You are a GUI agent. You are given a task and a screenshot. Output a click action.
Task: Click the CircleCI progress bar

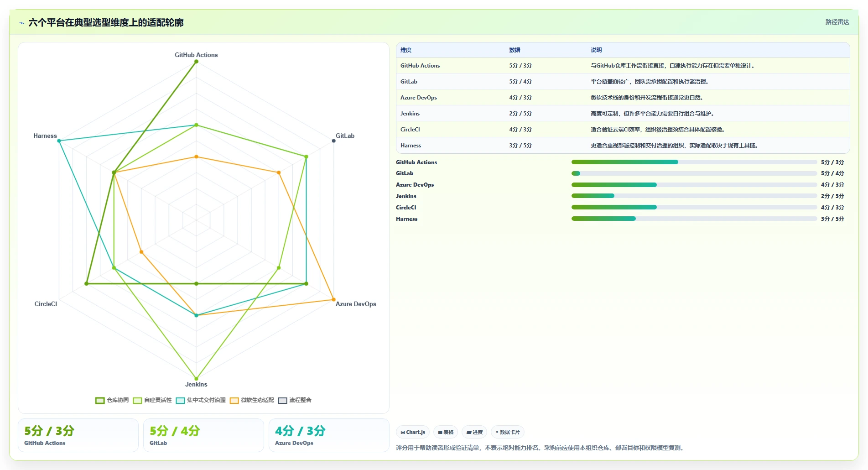[694, 207]
